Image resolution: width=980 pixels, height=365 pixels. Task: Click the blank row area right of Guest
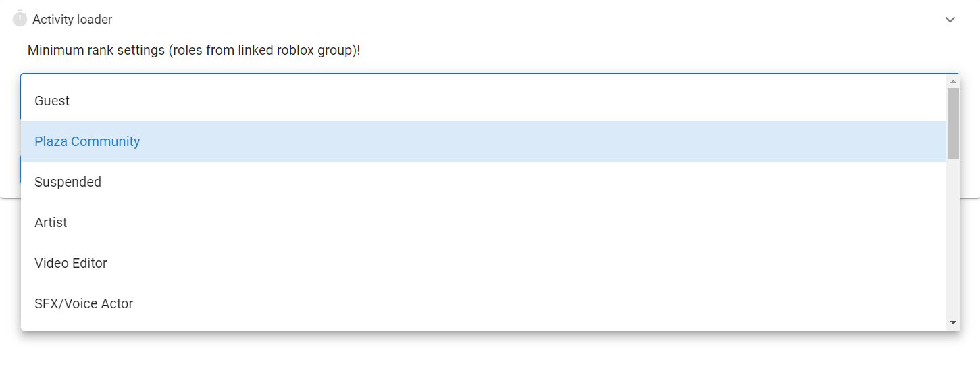click(x=508, y=101)
